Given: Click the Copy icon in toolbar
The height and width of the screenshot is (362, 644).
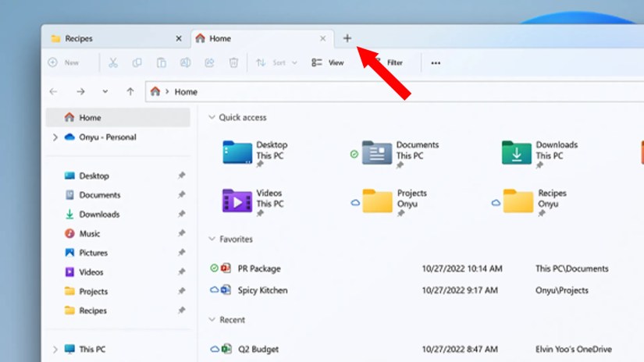Looking at the screenshot, I should pos(137,62).
